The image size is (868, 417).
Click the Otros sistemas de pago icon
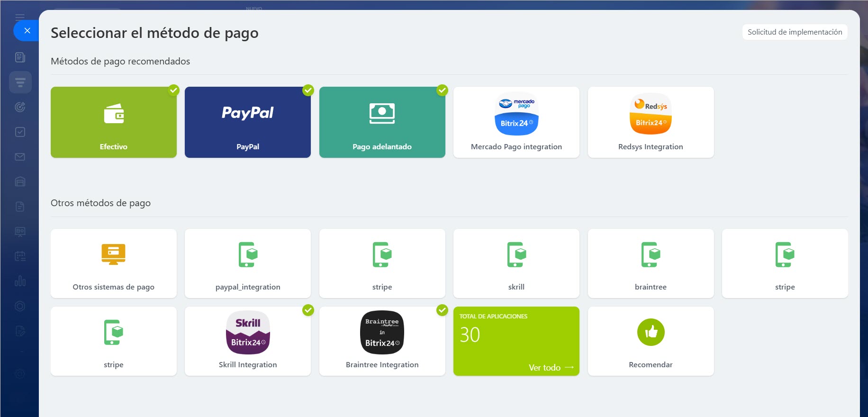point(113,254)
